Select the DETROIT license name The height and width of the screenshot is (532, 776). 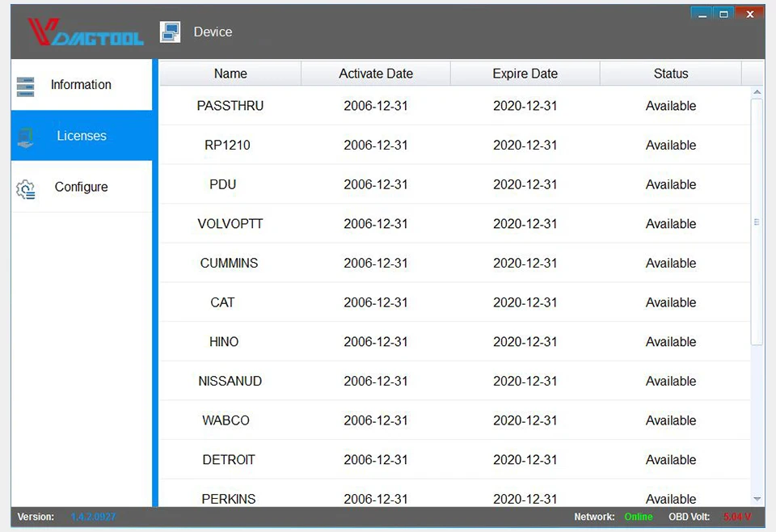click(229, 460)
